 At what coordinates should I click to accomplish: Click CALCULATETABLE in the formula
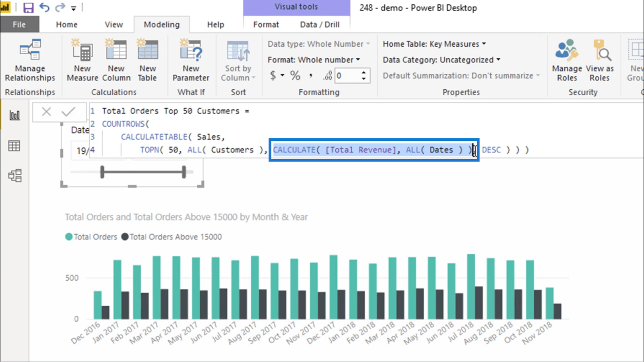click(154, 137)
